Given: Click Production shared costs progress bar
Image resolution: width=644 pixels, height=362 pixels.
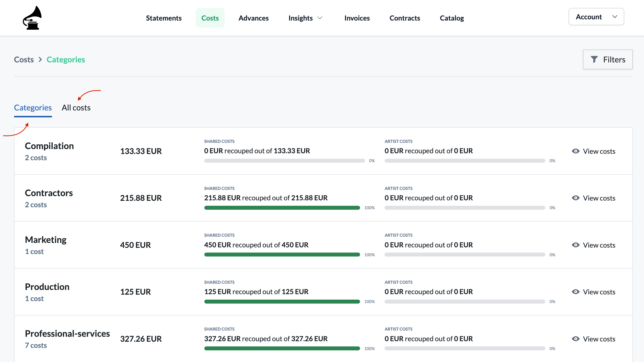Looking at the screenshot, I should coord(282,302).
